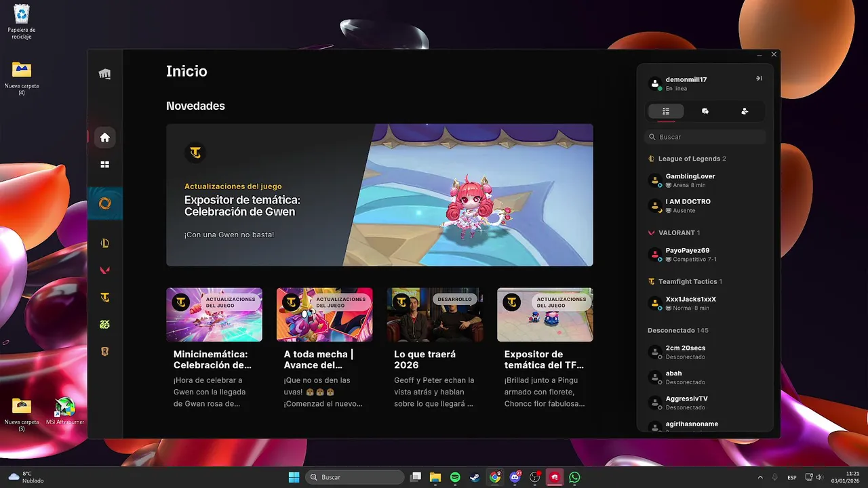Open 'Expositor de temática: Celebración de Gwen' headline
The height and width of the screenshot is (488, 868).
click(x=242, y=205)
